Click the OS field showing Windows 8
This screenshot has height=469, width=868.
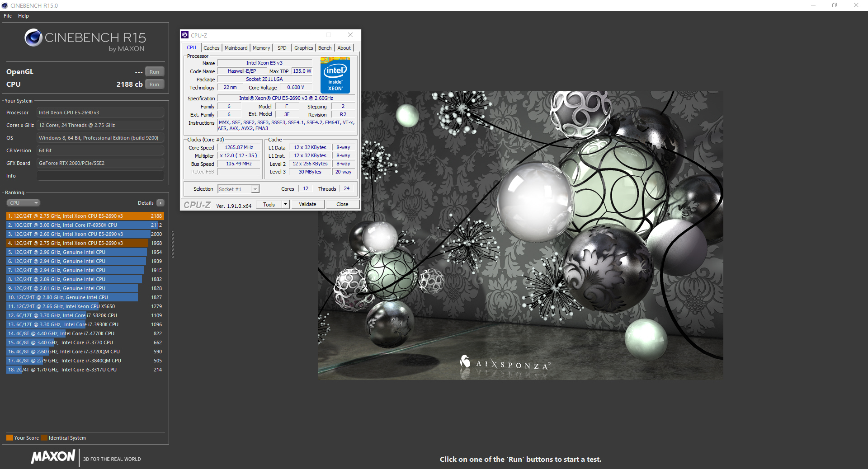100,138
